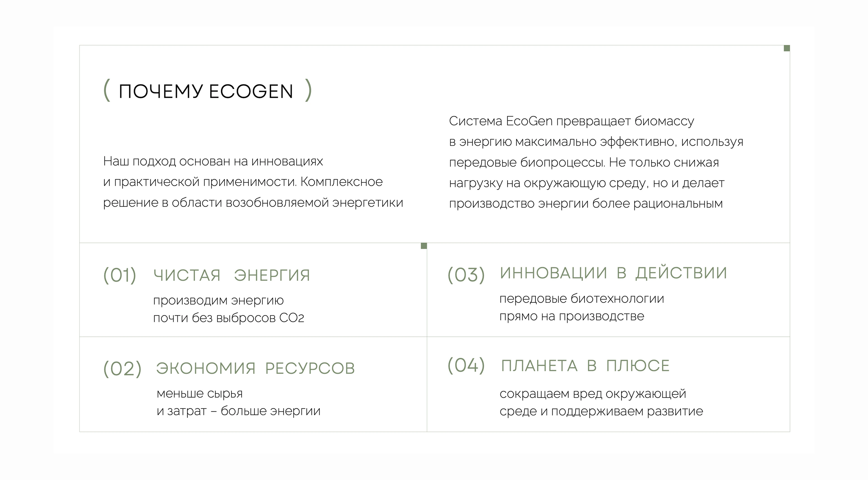Select the (01) number marker
868x480 pixels.
(120, 275)
